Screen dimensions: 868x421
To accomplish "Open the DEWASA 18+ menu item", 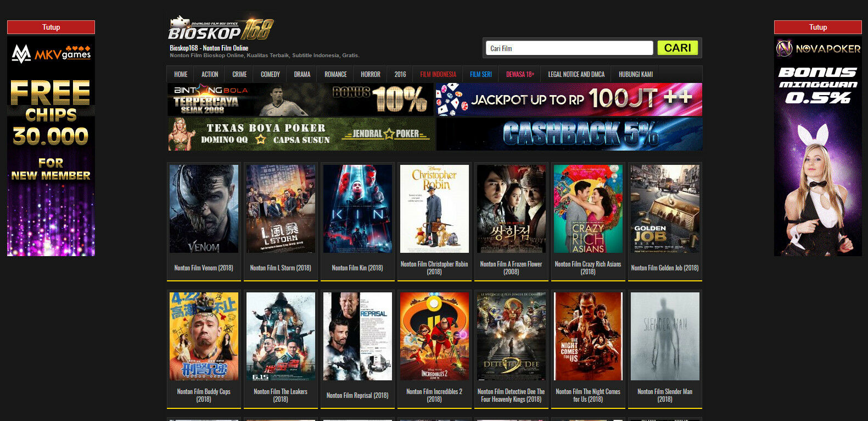I will (x=520, y=74).
